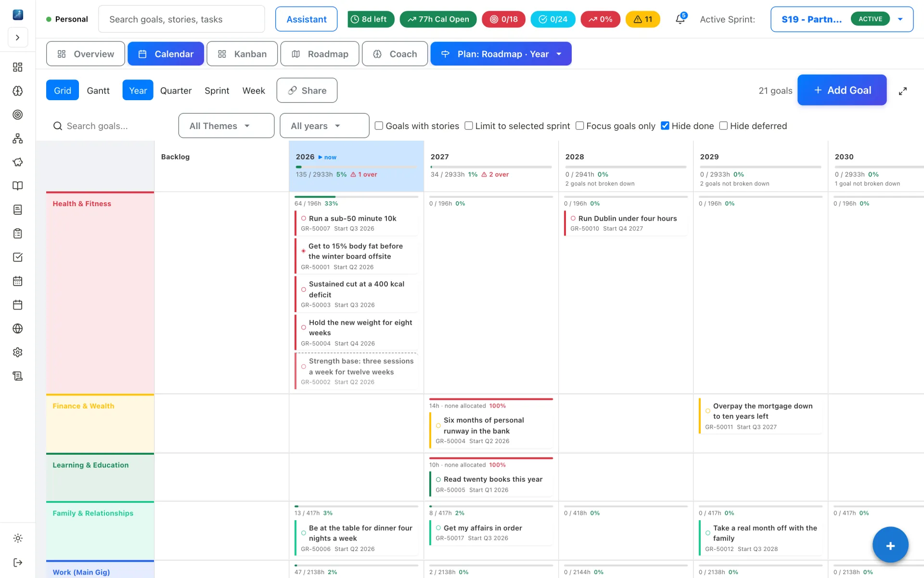Open notifications bell icon
This screenshot has width=924, height=578.
pyautogui.click(x=680, y=19)
